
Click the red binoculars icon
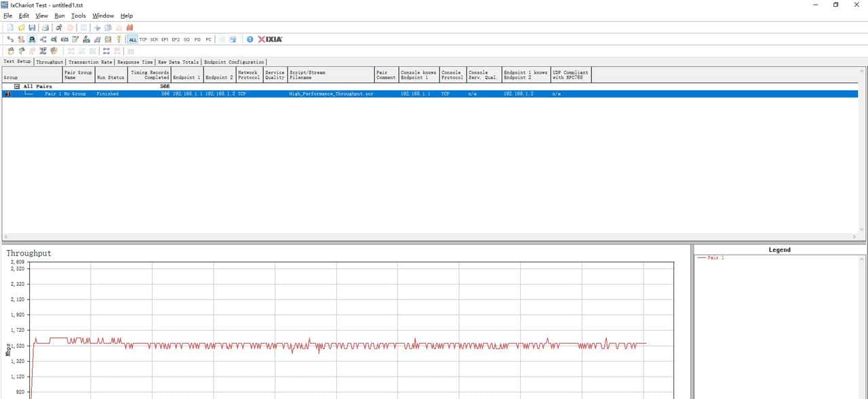click(x=130, y=28)
